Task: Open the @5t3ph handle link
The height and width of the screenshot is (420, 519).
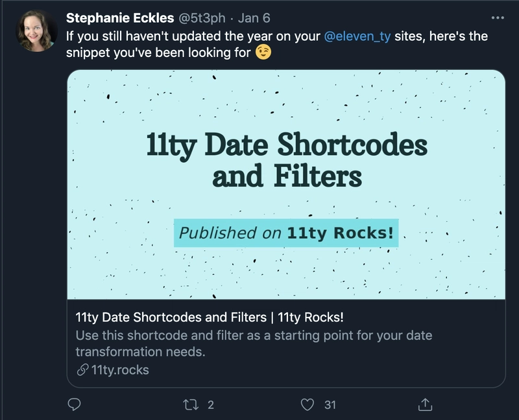Action: tap(202, 18)
